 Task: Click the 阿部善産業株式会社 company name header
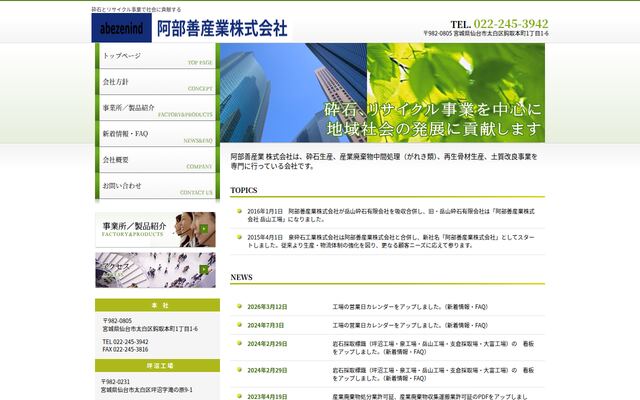click(x=222, y=28)
